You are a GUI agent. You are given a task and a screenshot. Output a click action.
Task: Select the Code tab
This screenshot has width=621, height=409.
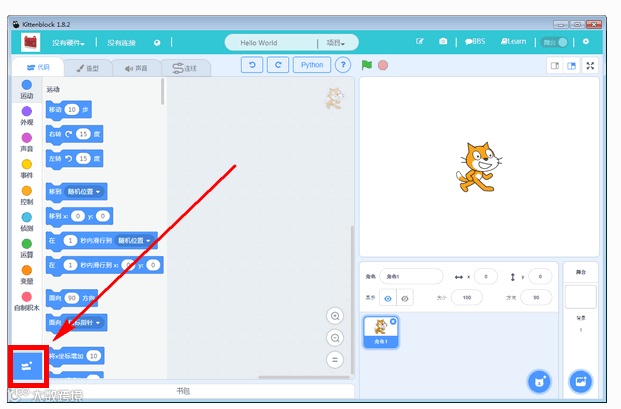[x=38, y=67]
